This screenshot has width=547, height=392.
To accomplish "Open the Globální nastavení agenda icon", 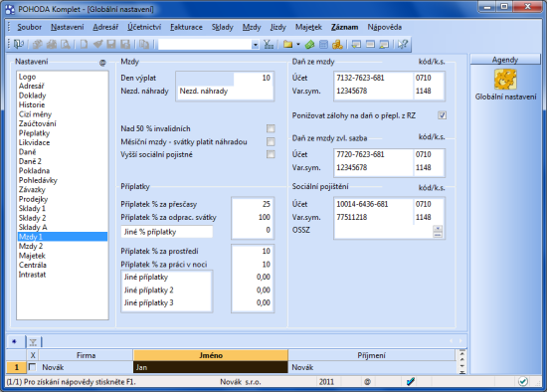I will [x=505, y=80].
